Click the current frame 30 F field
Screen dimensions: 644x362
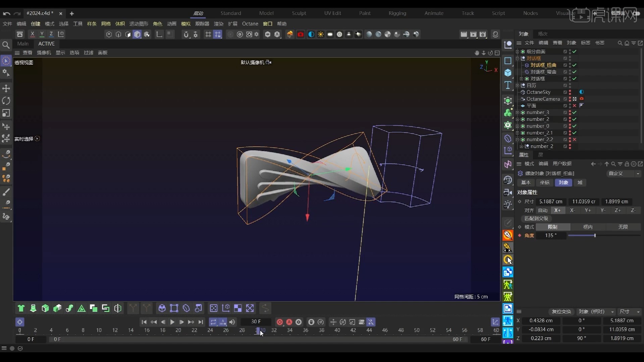pyautogui.click(x=256, y=322)
